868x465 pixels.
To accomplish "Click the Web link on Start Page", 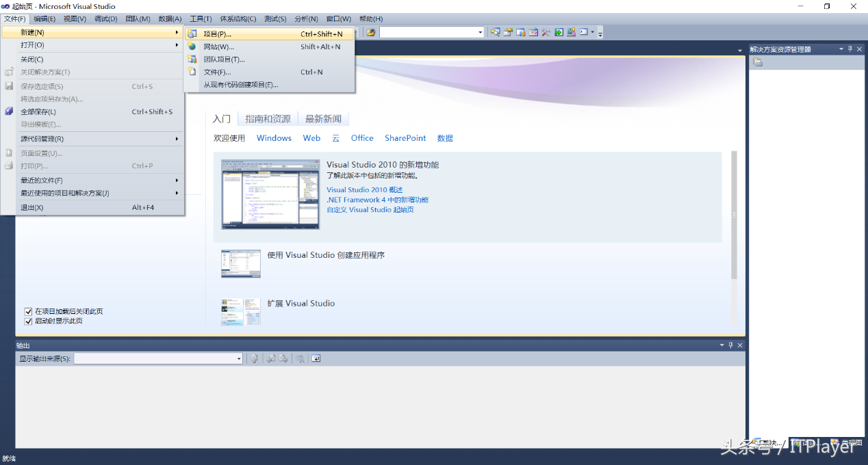I will point(311,138).
